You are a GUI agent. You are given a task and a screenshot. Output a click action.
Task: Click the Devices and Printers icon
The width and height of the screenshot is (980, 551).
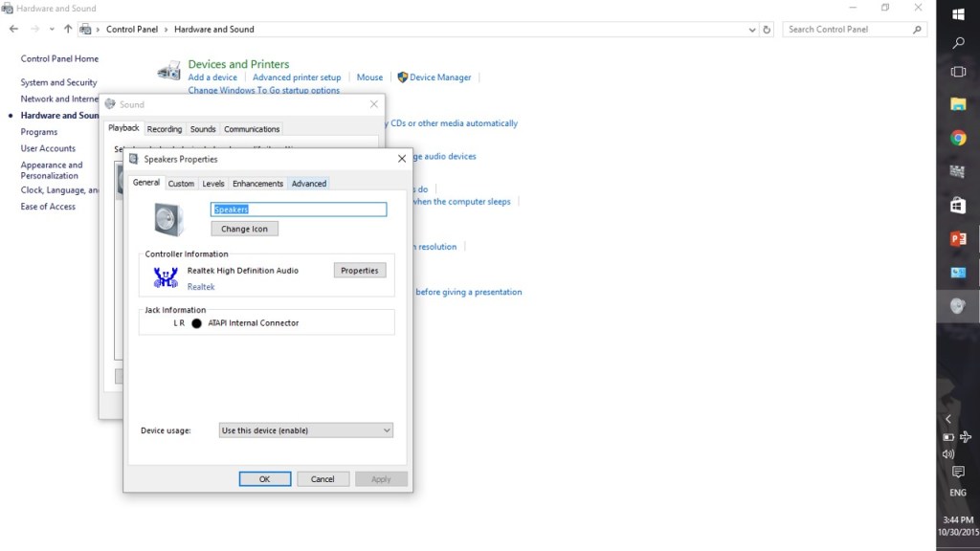(x=169, y=71)
